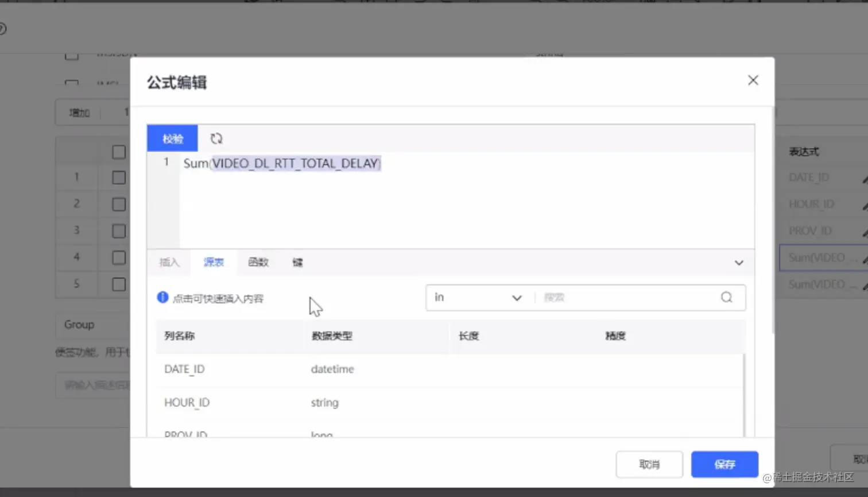Click inside the formula editor text area
The height and width of the screenshot is (497, 868).
point(466,200)
